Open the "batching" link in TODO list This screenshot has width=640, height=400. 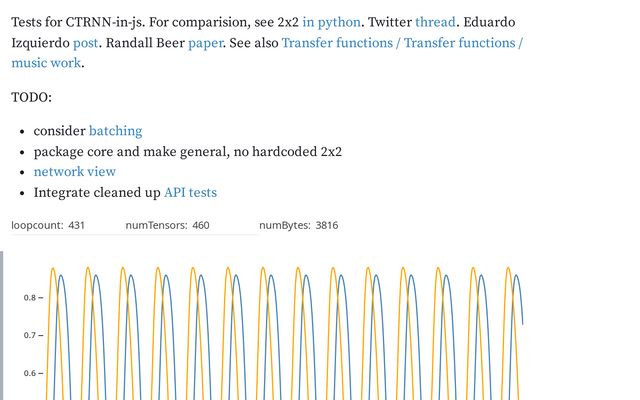coord(116,131)
